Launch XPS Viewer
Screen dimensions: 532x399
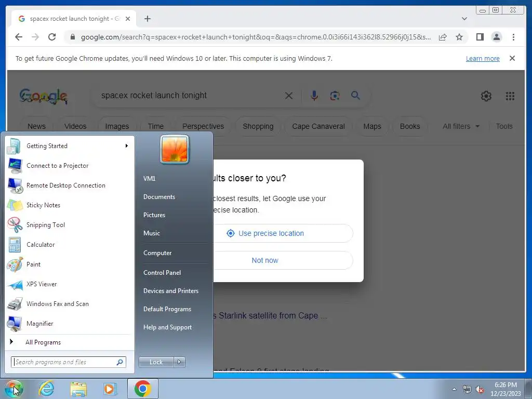pos(70,284)
